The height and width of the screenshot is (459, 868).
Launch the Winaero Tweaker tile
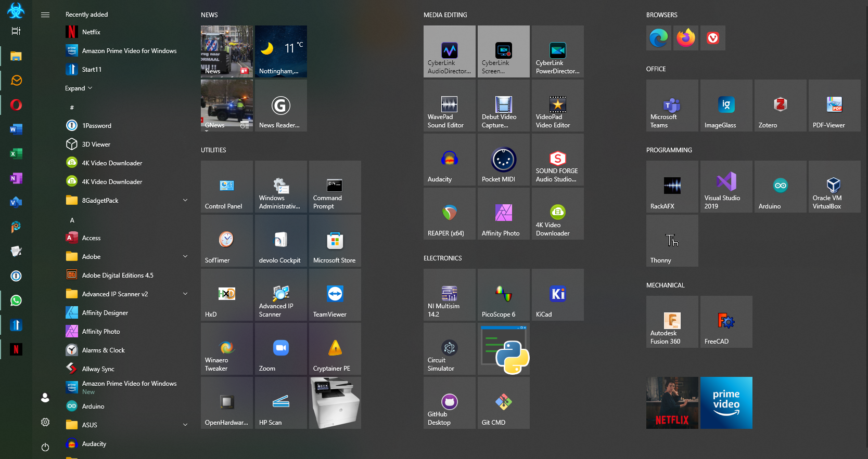(227, 349)
